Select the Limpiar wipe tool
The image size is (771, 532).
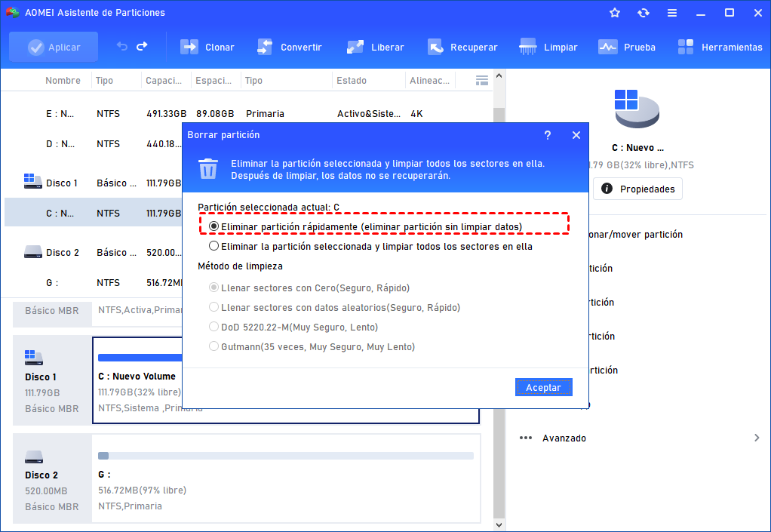[x=548, y=46]
